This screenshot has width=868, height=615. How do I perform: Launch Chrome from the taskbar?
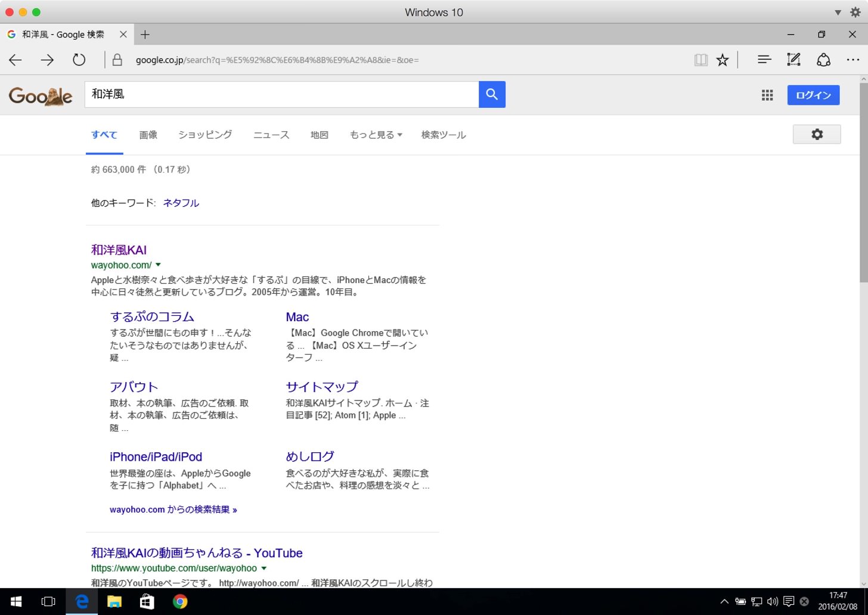(x=180, y=602)
